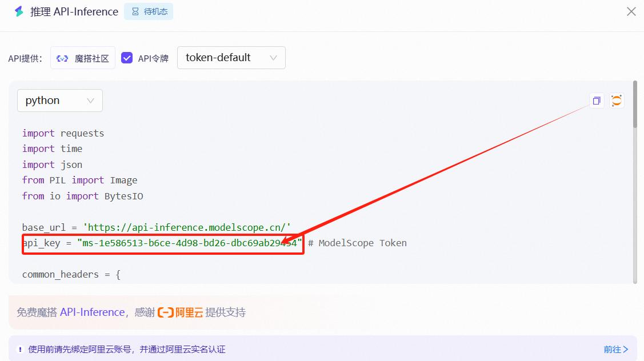Click the API-Inference lightning logo icon
644x361 pixels.
[x=19, y=12]
